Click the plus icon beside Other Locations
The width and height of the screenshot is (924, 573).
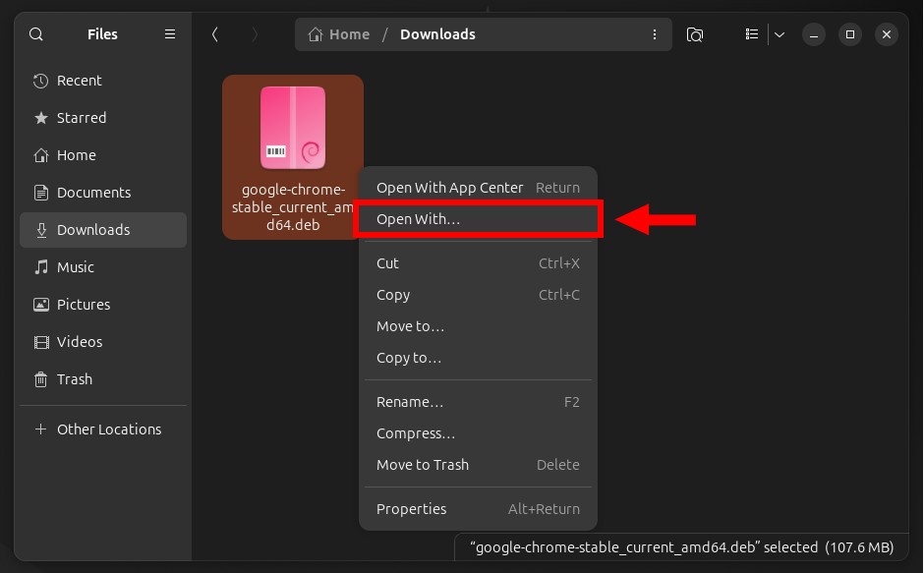point(40,430)
